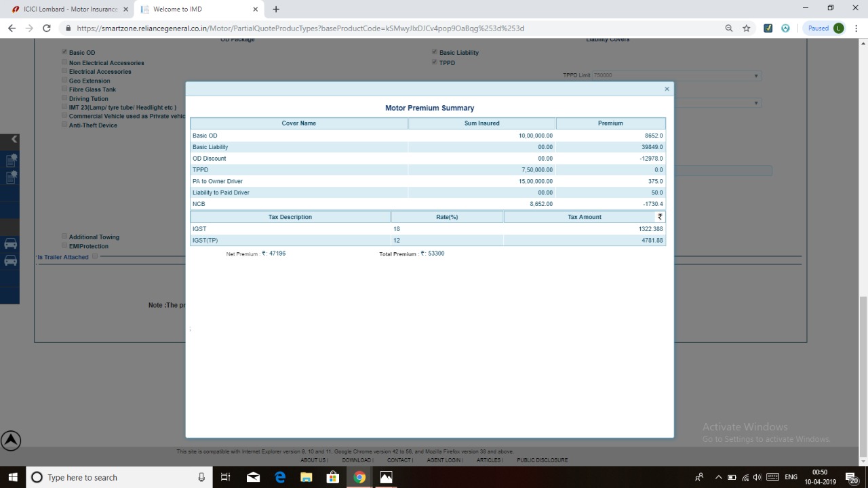Click the Tax Description column header
868x488 pixels.
tap(290, 217)
